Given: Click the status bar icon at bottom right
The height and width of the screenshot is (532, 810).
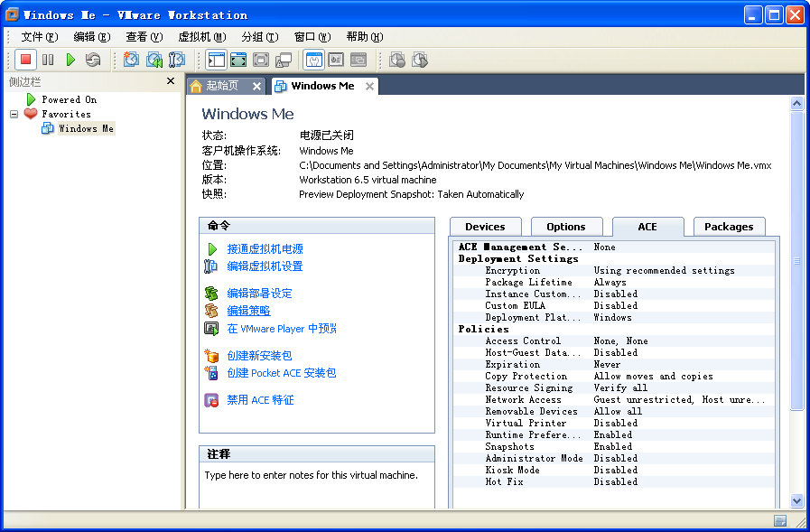Looking at the screenshot, I should pyautogui.click(x=780, y=520).
